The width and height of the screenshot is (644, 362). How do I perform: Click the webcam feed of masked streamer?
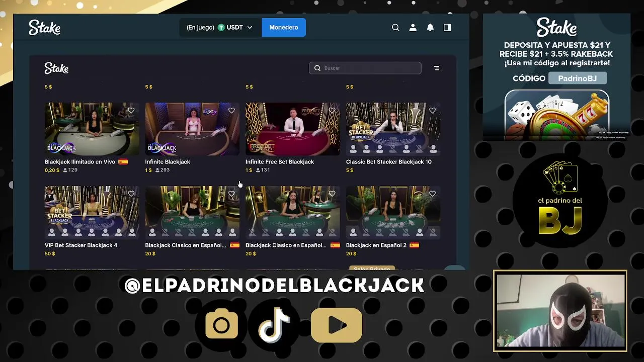pos(560,311)
